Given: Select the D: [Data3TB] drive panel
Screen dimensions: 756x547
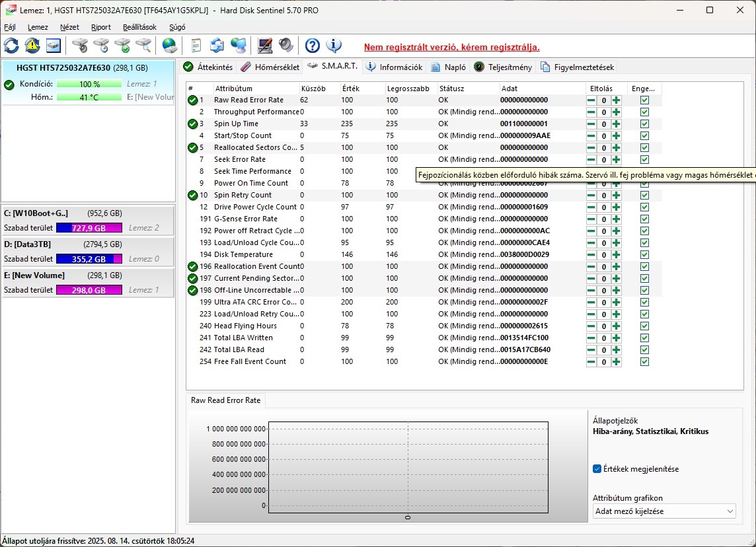Looking at the screenshot, I should coord(89,251).
